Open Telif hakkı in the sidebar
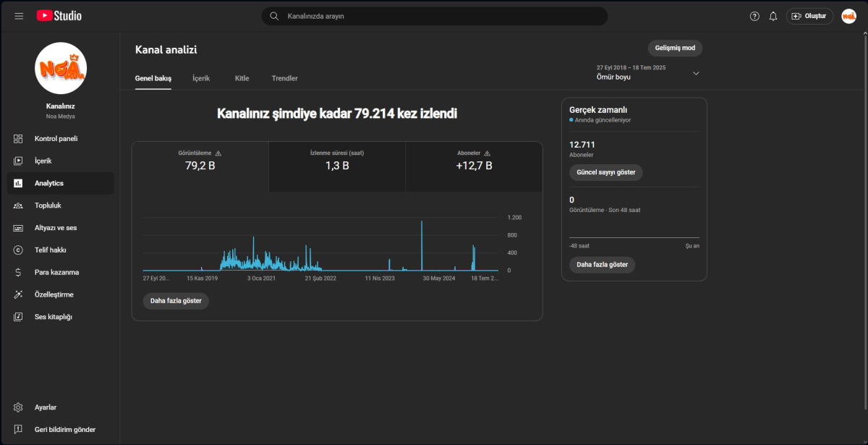 [61, 250]
